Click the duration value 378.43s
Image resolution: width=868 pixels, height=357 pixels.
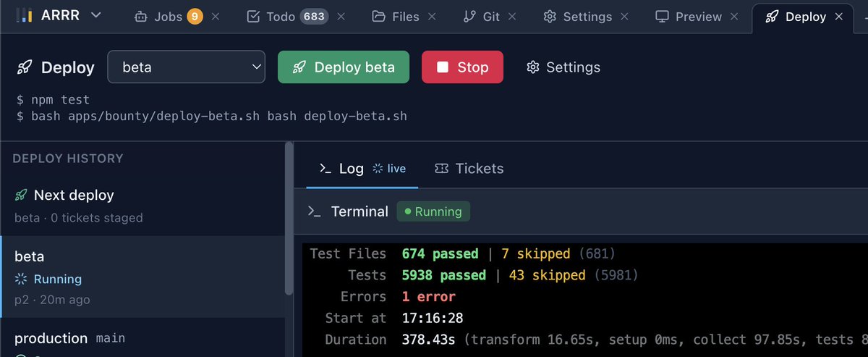click(428, 340)
